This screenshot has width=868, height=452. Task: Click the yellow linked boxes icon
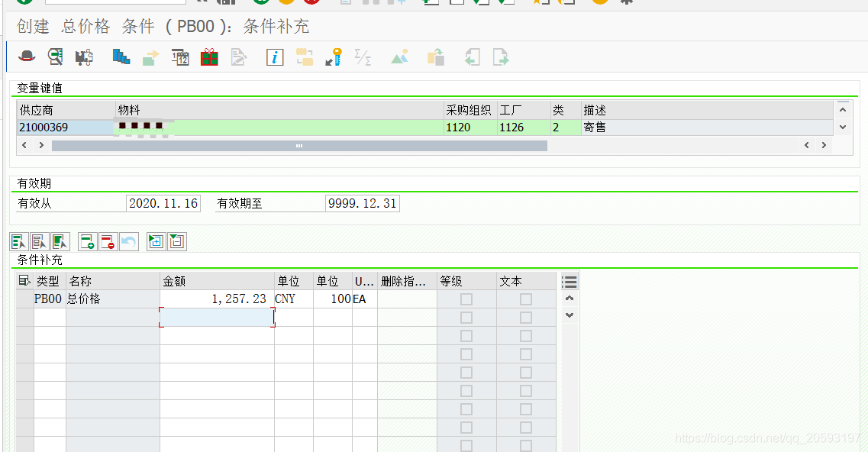tap(305, 57)
